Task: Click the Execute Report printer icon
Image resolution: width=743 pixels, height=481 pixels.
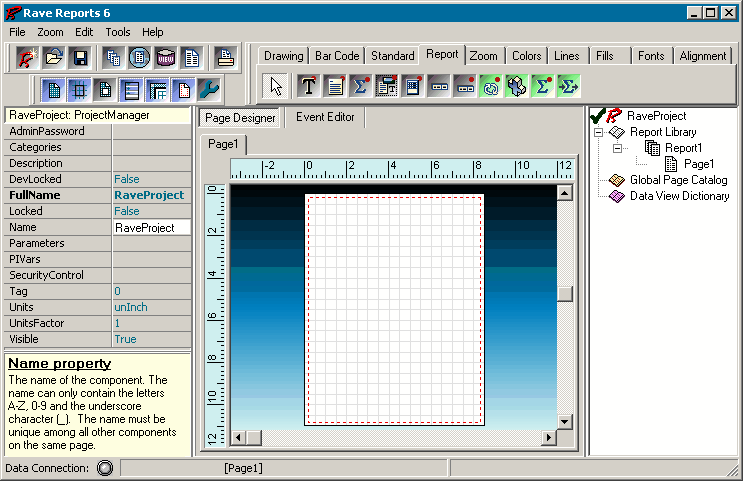Action: tap(225, 58)
